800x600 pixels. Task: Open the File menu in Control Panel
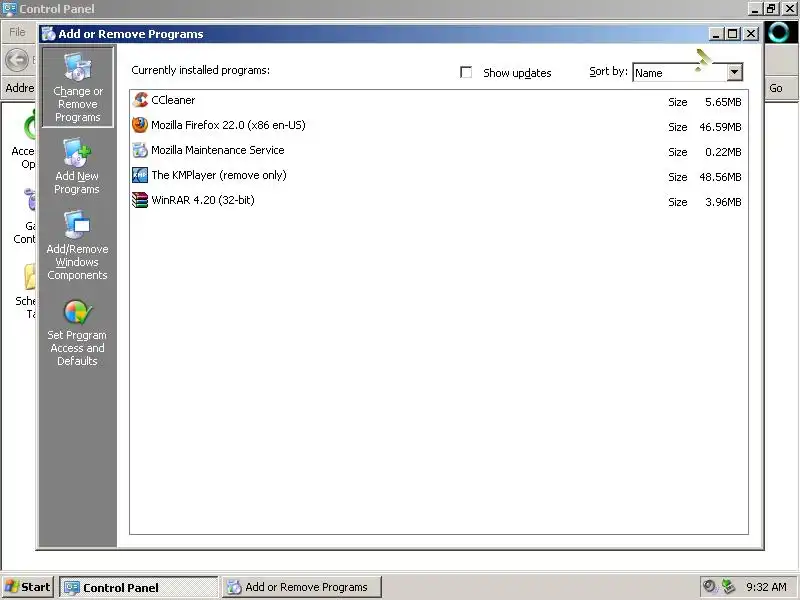pos(17,32)
